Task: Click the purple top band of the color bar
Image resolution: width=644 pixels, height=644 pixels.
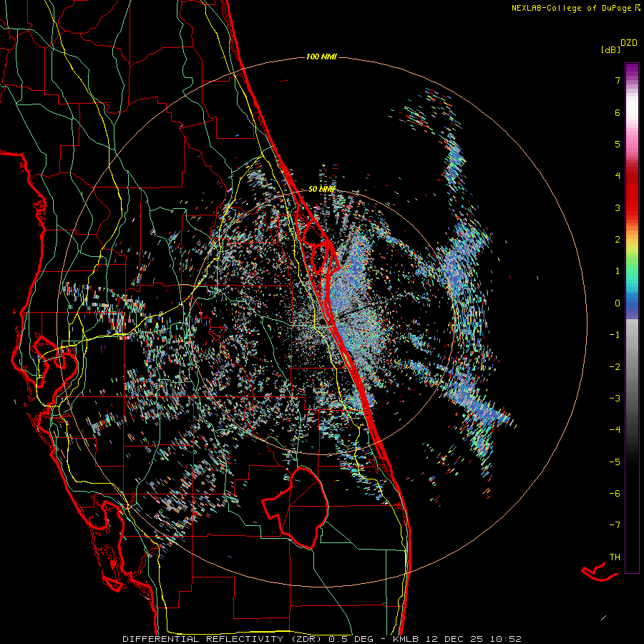Action: tap(632, 70)
